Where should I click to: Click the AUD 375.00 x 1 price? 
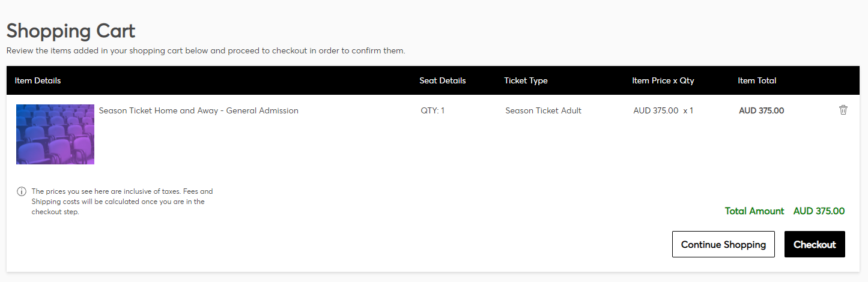pyautogui.click(x=663, y=110)
